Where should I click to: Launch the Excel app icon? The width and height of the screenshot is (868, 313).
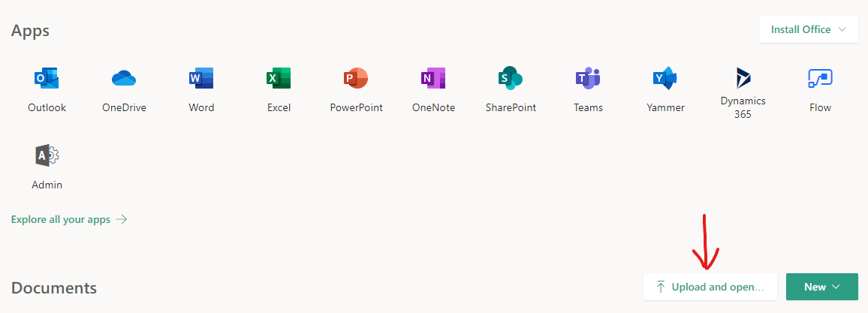(279, 78)
